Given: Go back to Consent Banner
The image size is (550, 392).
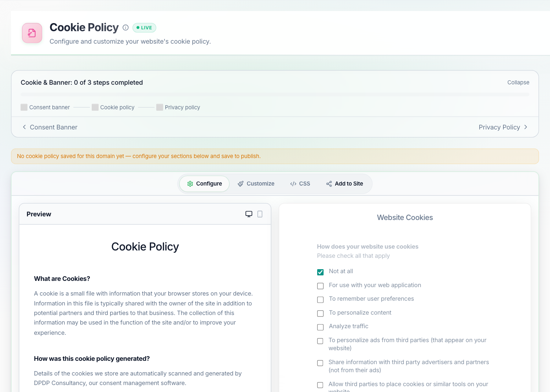Looking at the screenshot, I should click(x=50, y=127).
